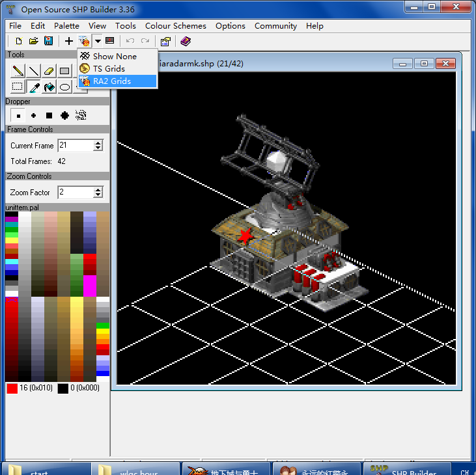The image size is (476, 475).
Task: Open the Help book icon
Action: click(x=186, y=41)
